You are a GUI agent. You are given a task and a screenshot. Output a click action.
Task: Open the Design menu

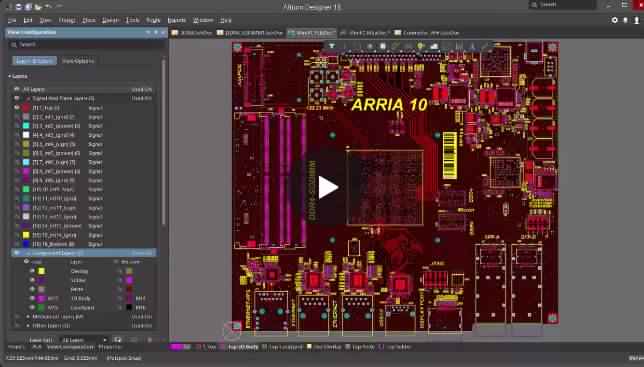click(x=110, y=20)
